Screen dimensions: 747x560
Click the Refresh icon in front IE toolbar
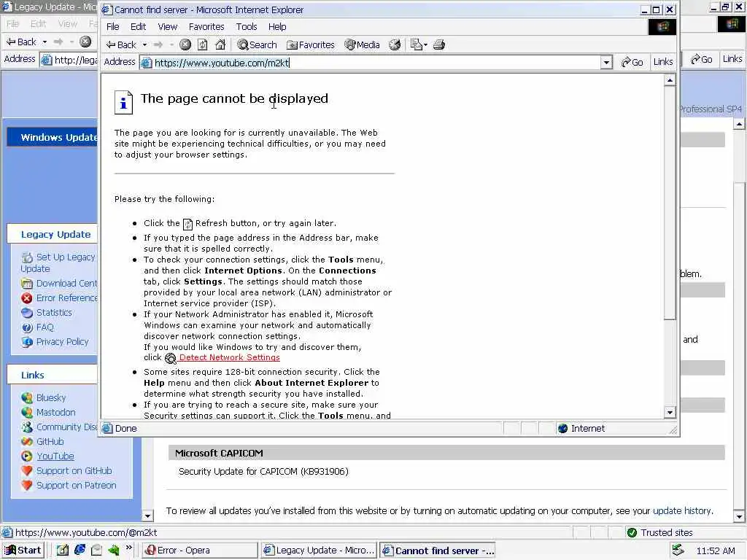[x=203, y=44]
